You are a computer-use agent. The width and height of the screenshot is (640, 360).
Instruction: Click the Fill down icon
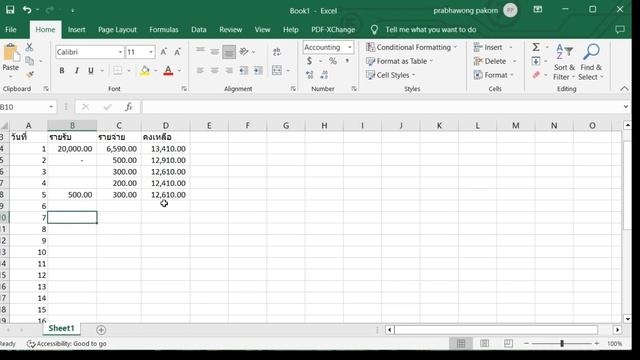click(536, 61)
